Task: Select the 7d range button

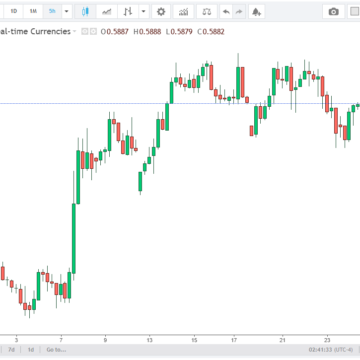Action: click(x=11, y=350)
